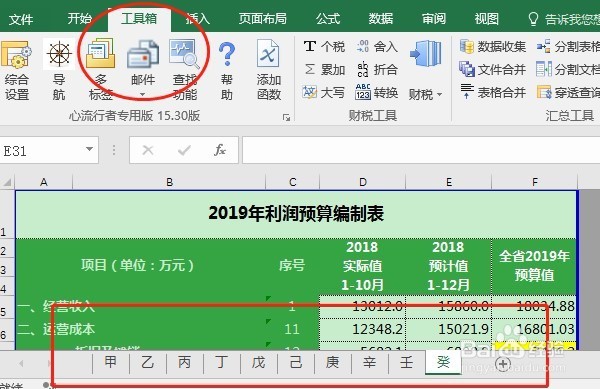600x389 pixels.
Task: Switch to sheet tab 戊
Action: tap(259, 362)
